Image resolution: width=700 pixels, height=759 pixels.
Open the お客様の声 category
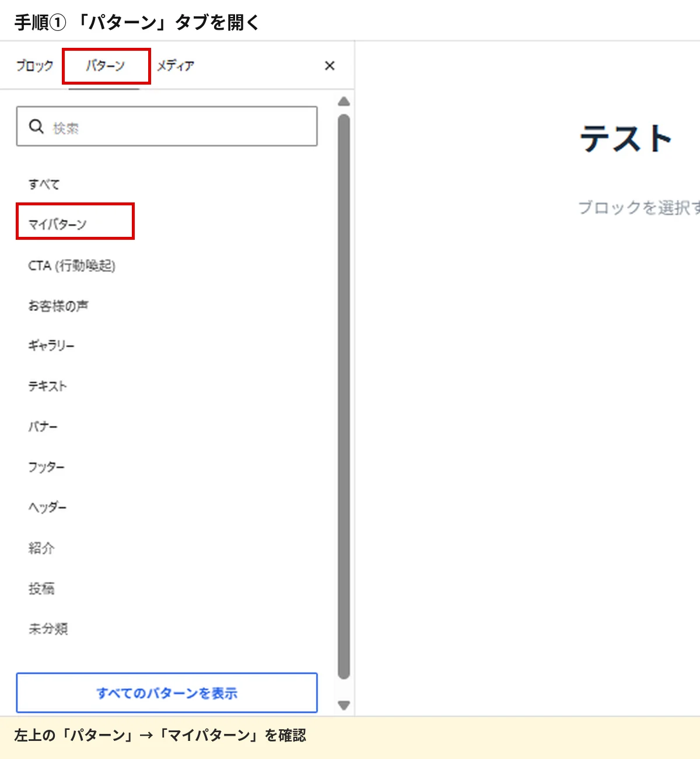coord(58,306)
